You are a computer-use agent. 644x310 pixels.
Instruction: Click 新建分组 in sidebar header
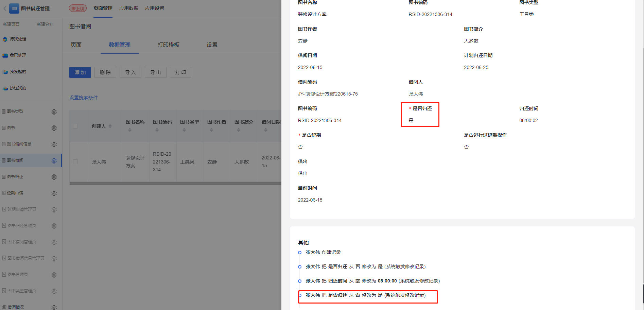pos(45,24)
